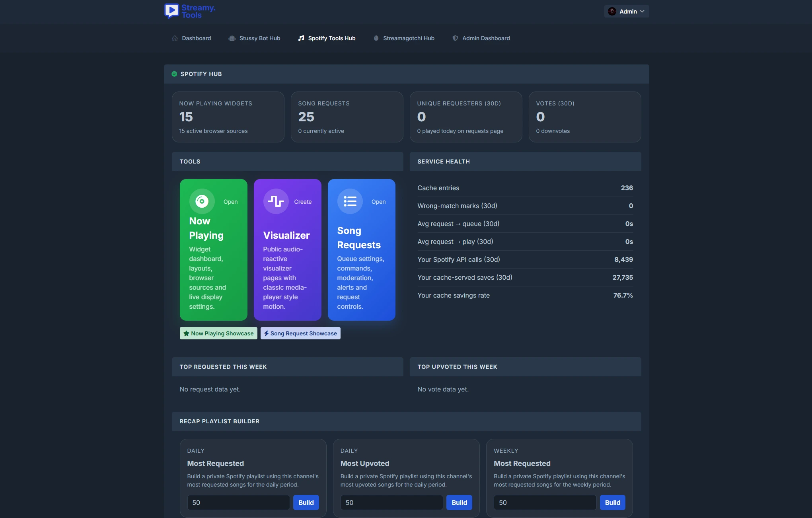The image size is (812, 518).
Task: Switch to the Streamagotchi Hub tab
Action: click(x=404, y=38)
